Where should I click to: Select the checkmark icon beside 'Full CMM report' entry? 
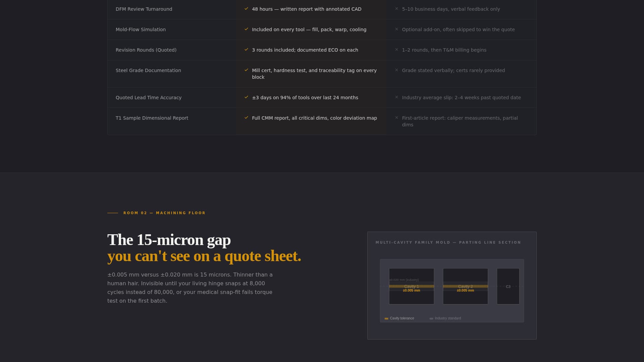pyautogui.click(x=247, y=118)
